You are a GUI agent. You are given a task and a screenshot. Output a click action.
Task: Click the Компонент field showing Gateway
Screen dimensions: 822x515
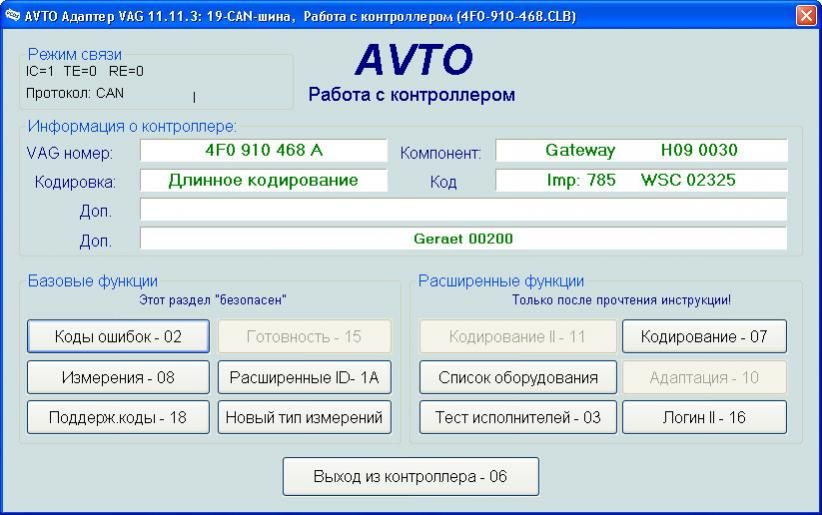(x=641, y=151)
